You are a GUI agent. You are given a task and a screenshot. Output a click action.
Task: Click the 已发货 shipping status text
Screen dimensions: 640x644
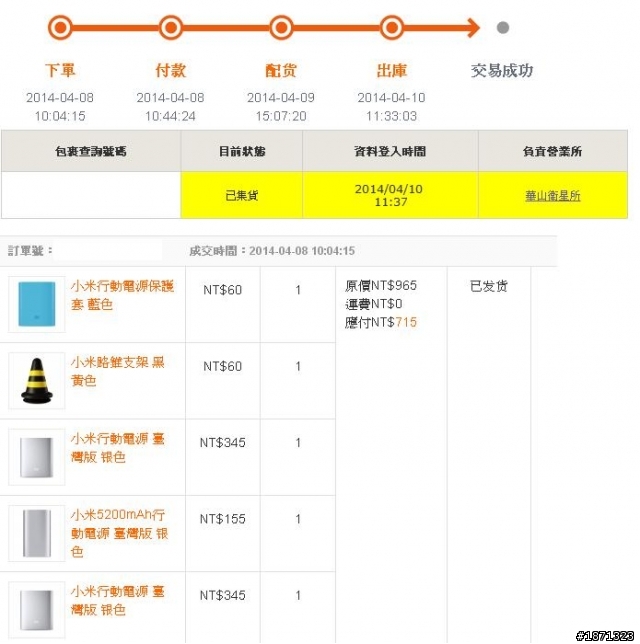click(488, 286)
